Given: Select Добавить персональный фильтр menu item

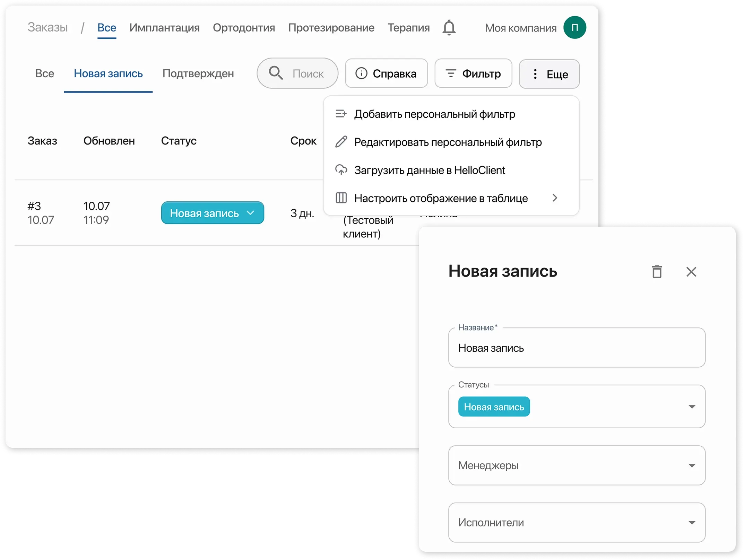Looking at the screenshot, I should tap(435, 114).
